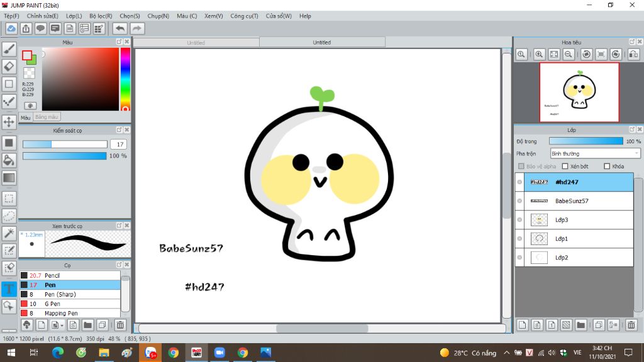644x362 pixels.
Task: Select the G Pen brush
Action: click(x=70, y=304)
